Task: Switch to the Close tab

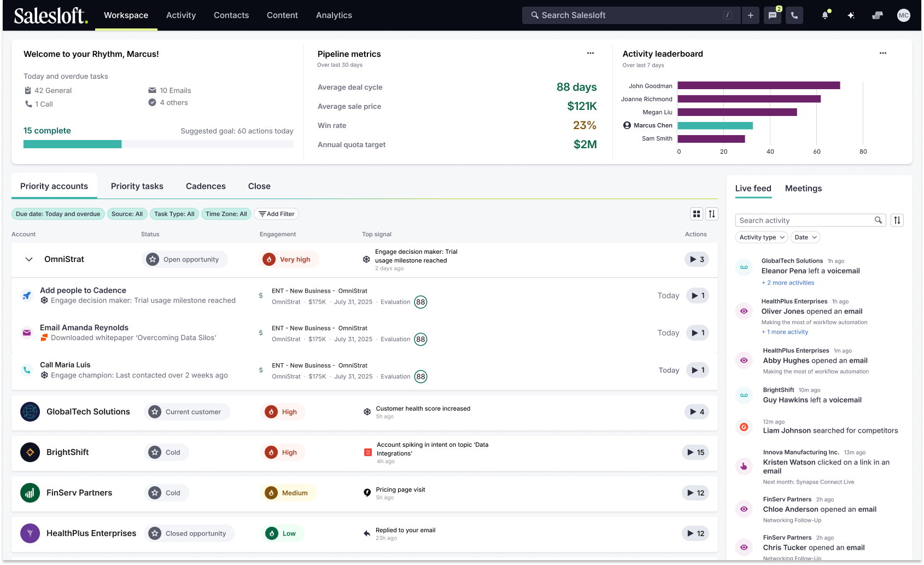Action: coord(259,186)
